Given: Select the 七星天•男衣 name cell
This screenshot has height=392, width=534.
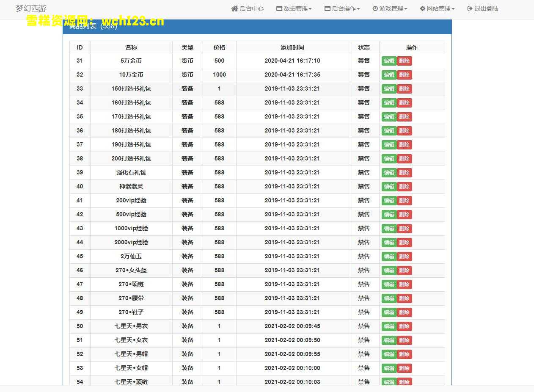Looking at the screenshot, I should (131, 326).
